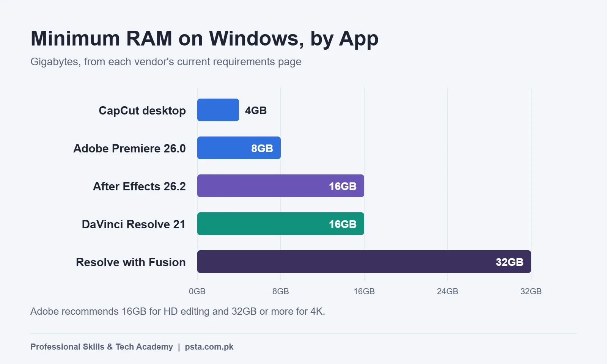Click the blue Adobe Premiere 8GB bar

(239, 148)
